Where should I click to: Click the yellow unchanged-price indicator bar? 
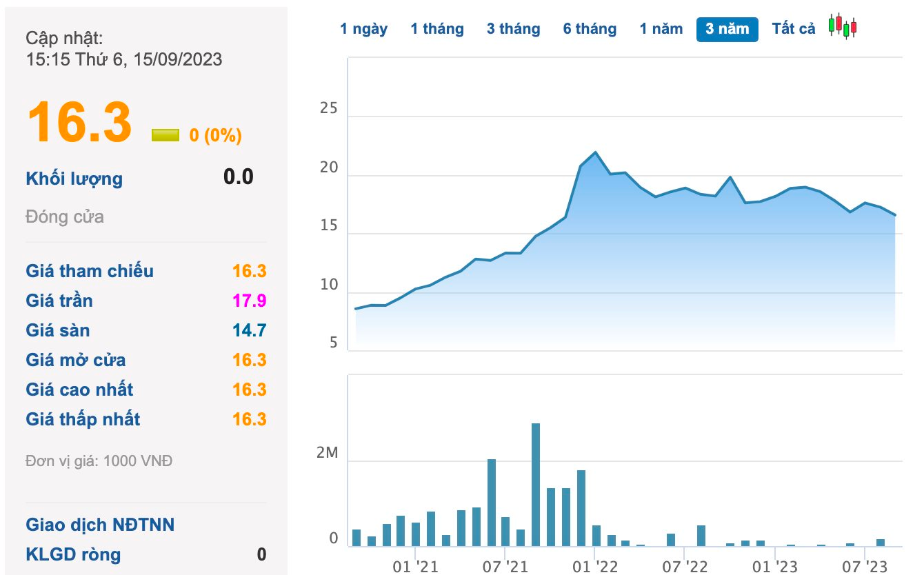pos(165,135)
